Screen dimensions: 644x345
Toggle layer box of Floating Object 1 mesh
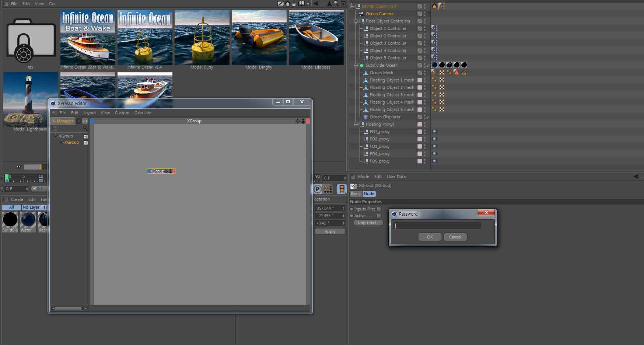(x=420, y=80)
